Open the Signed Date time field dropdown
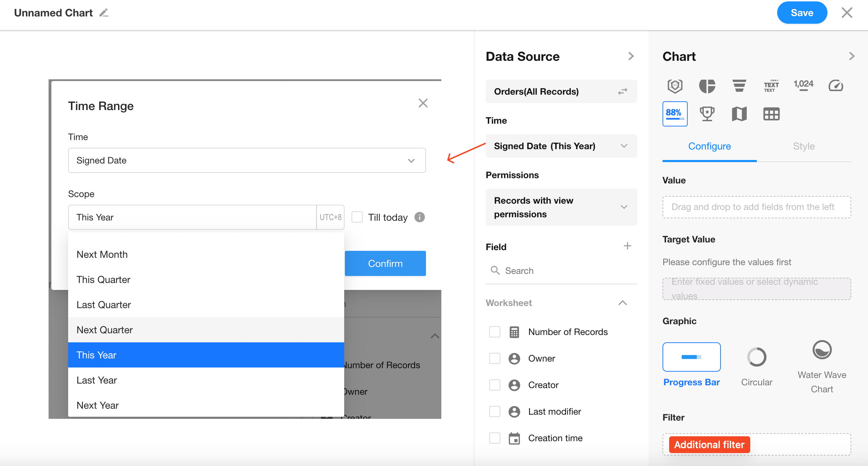Image resolution: width=868 pixels, height=466 pixels. (247, 160)
